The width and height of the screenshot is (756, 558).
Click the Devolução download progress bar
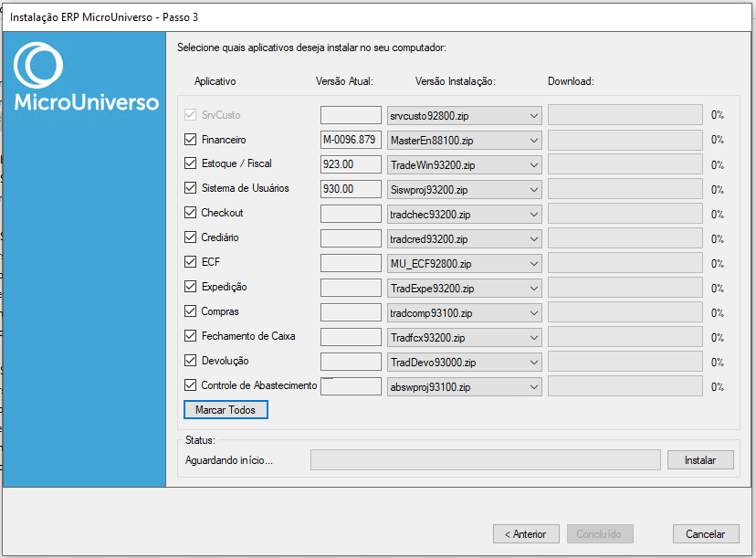pyautogui.click(x=625, y=362)
